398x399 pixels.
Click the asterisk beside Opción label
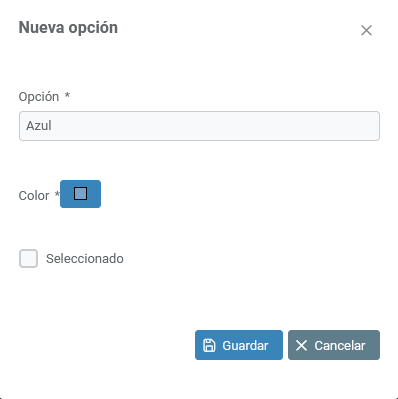click(67, 95)
